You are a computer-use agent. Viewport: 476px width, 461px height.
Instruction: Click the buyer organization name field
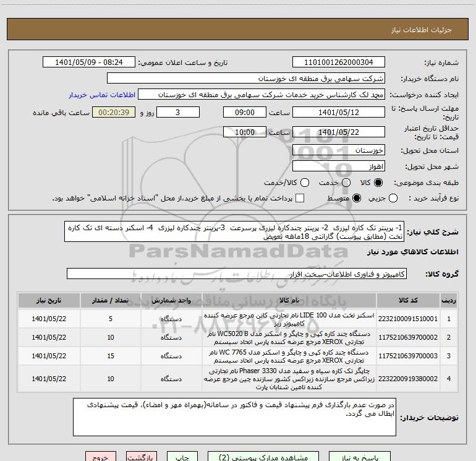tap(246, 79)
